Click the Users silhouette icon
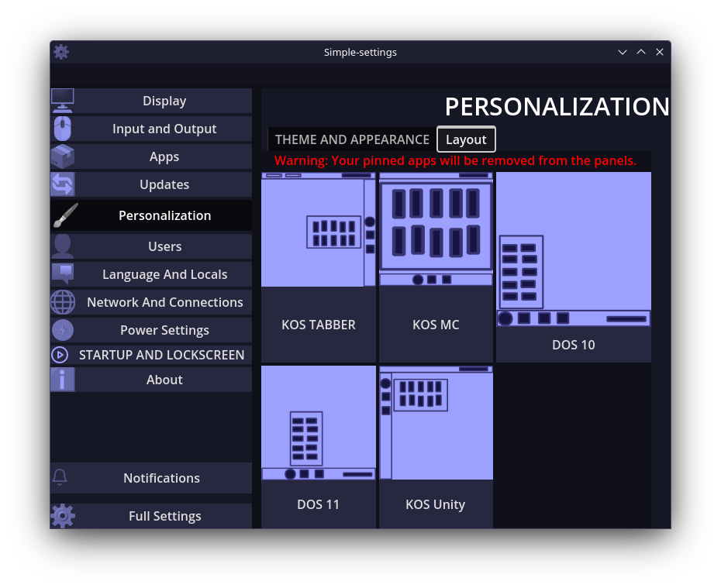 [x=63, y=246]
